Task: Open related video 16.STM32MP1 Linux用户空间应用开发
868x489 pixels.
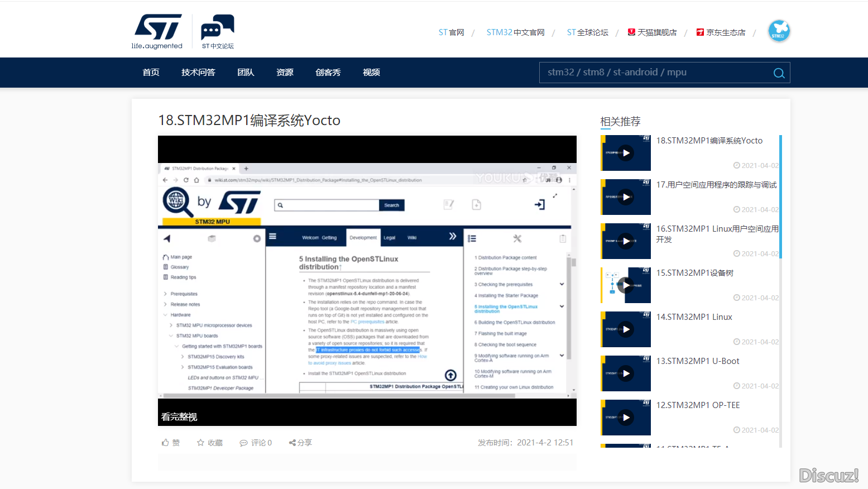Action: [x=717, y=234]
